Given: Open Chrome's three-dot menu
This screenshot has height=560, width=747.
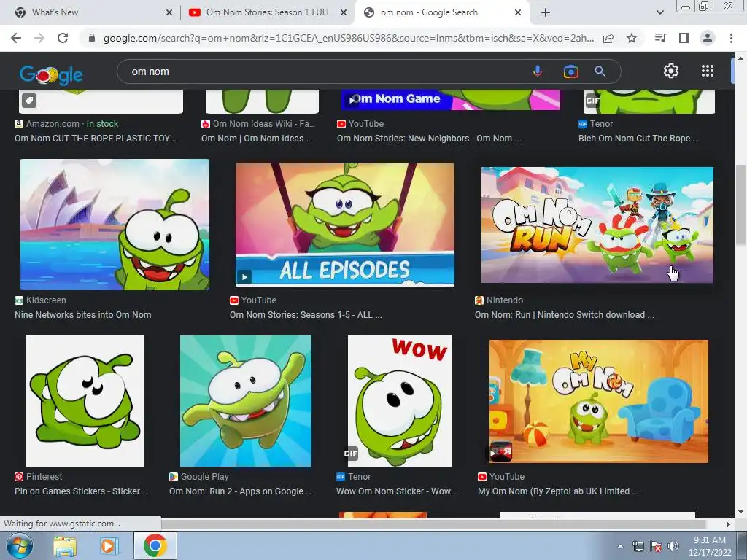Looking at the screenshot, I should tap(731, 38).
